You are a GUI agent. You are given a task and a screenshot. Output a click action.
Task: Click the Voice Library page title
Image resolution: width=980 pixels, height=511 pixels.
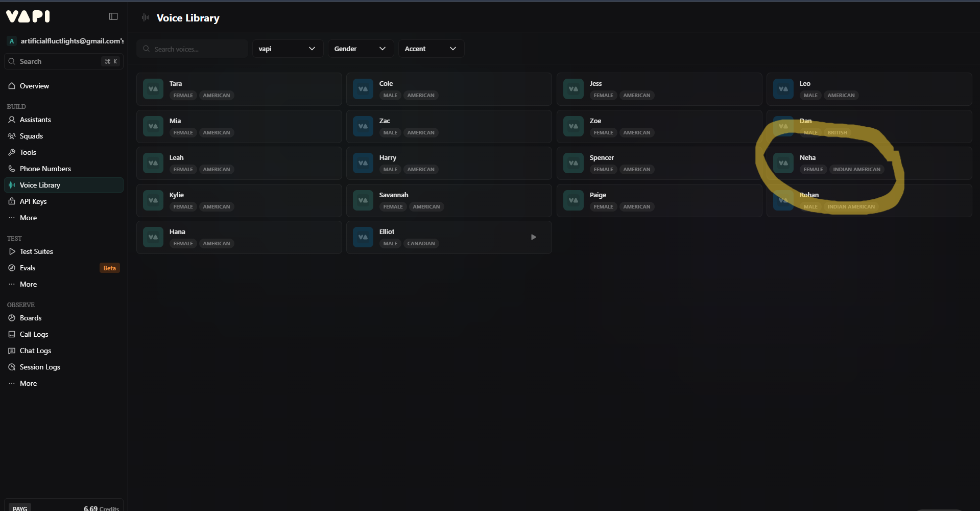[188, 18]
